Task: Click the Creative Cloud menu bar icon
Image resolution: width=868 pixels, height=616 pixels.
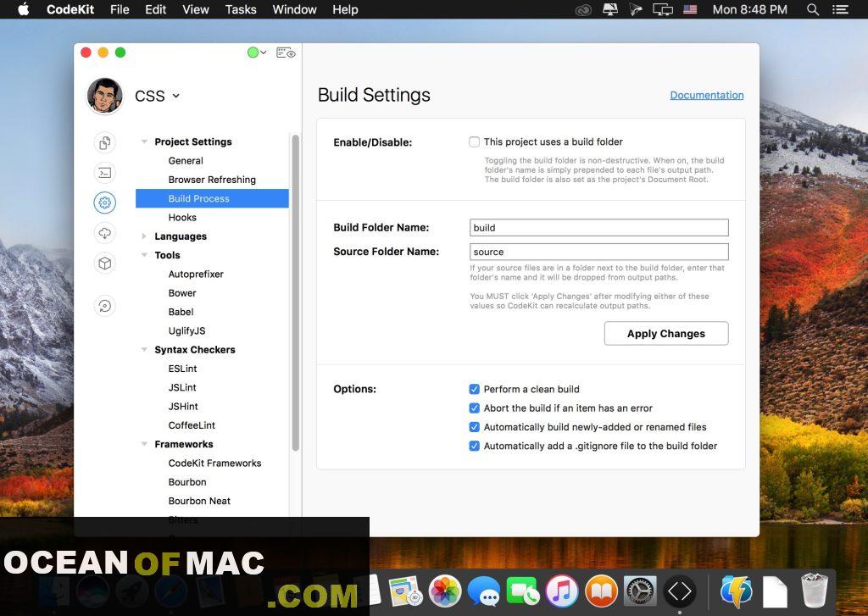Action: pyautogui.click(x=583, y=9)
